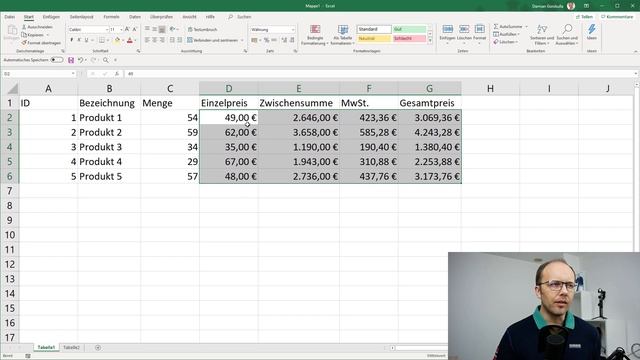Decrease font size with smaller A icon
Screen dimensions: 640x360
tap(134, 29)
